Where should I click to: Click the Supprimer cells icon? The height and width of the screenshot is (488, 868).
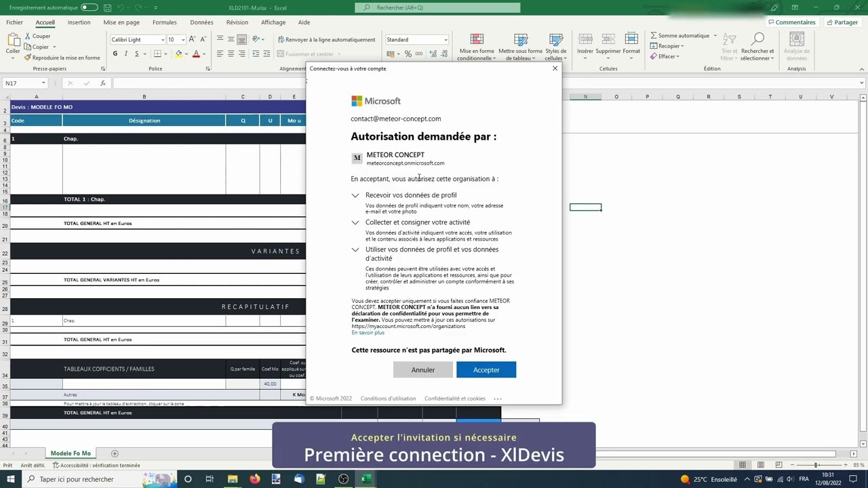[608, 40]
